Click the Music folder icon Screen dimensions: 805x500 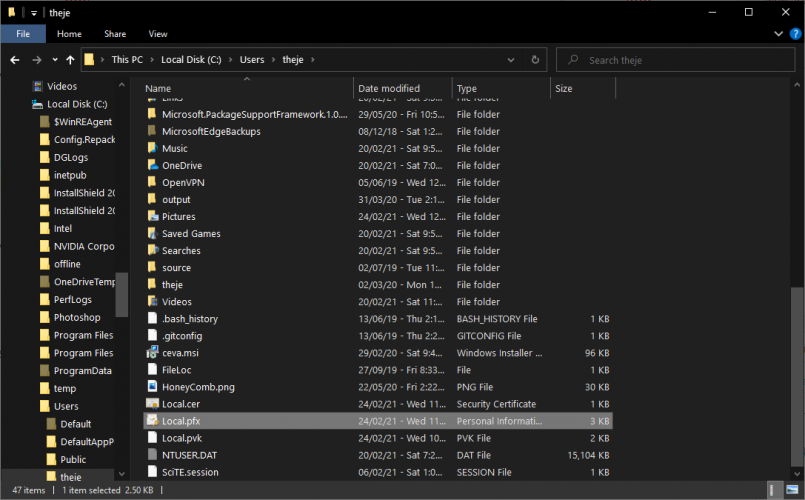152,149
